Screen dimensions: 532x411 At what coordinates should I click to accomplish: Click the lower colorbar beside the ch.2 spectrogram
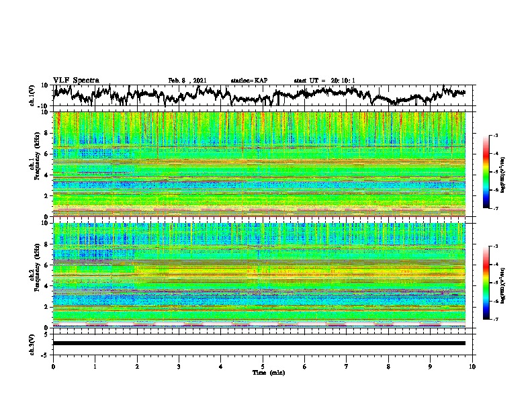click(x=486, y=283)
